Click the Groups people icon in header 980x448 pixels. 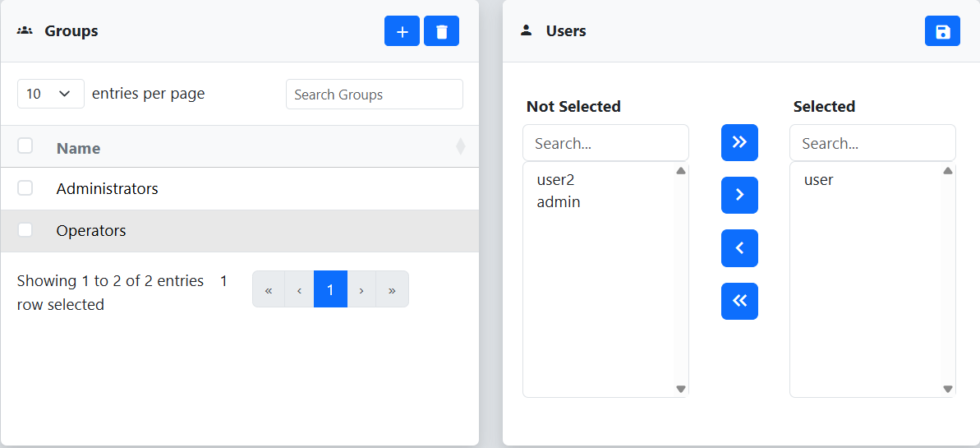point(25,30)
